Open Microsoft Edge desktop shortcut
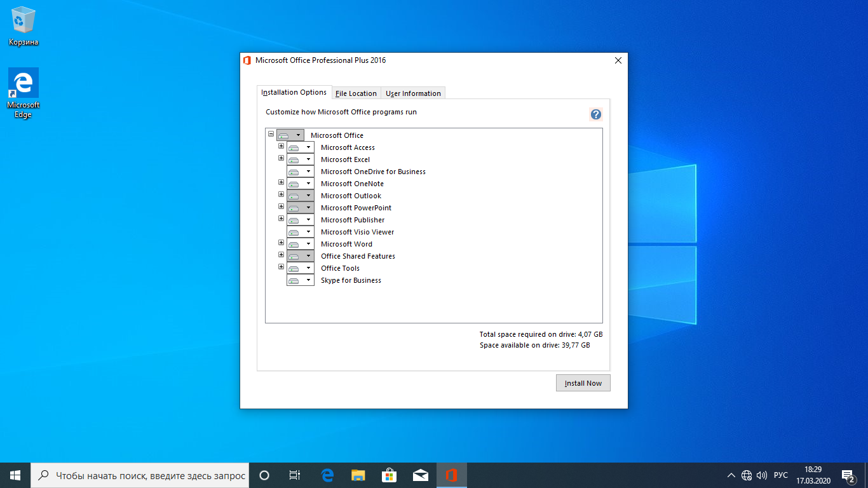Viewport: 868px width, 488px height. (x=24, y=93)
